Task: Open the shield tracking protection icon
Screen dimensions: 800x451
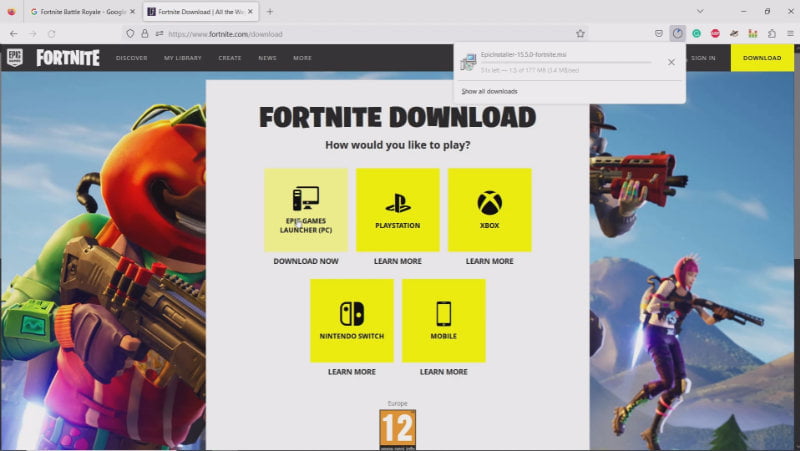Action: (130, 34)
